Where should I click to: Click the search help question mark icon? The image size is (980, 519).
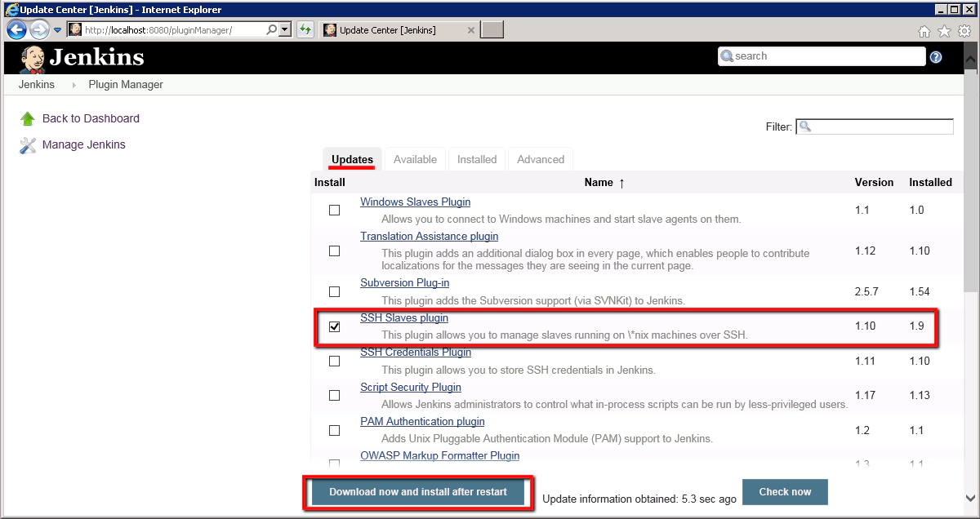(936, 56)
